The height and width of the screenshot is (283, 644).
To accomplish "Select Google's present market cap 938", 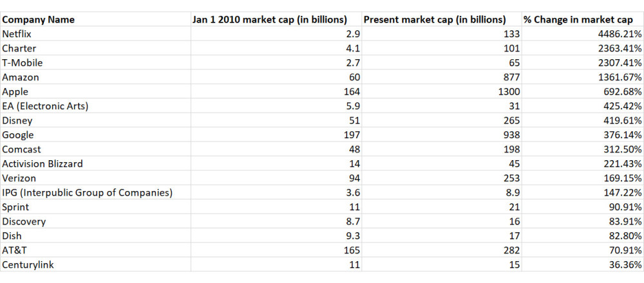I will click(442, 134).
